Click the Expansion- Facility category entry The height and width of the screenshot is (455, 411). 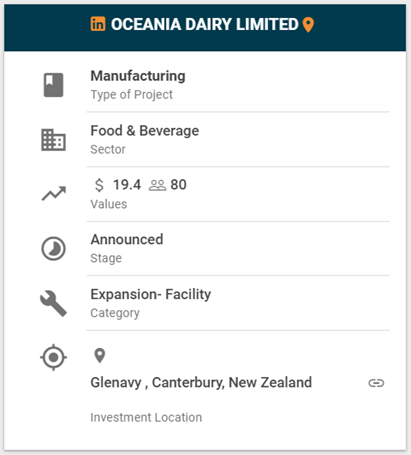tap(151, 294)
